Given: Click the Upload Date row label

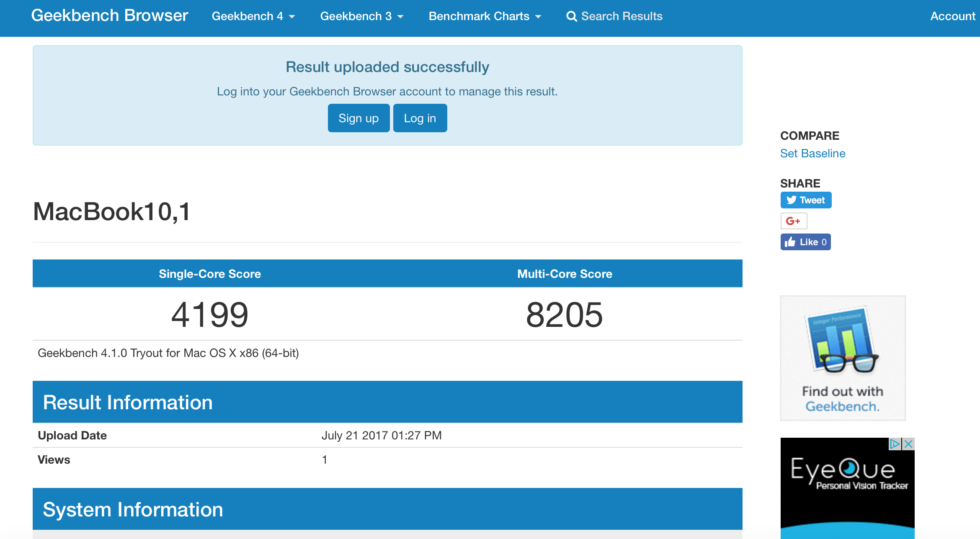Looking at the screenshot, I should [72, 435].
